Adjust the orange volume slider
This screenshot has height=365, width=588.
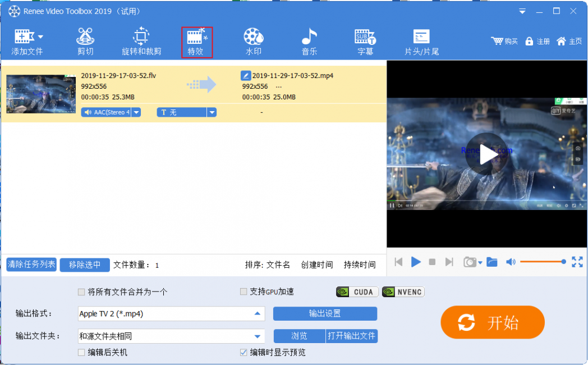(x=543, y=262)
